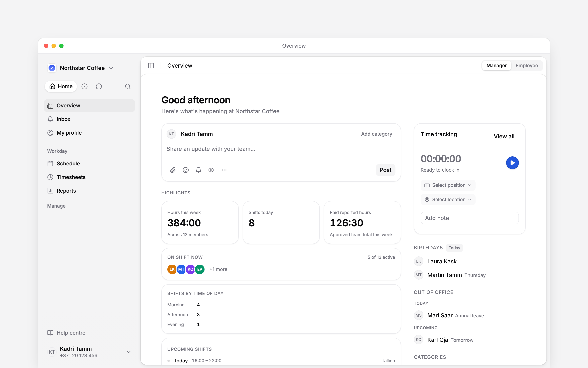Click the KO avatar on shift now
Screen dimensions: 588x368
(191, 269)
